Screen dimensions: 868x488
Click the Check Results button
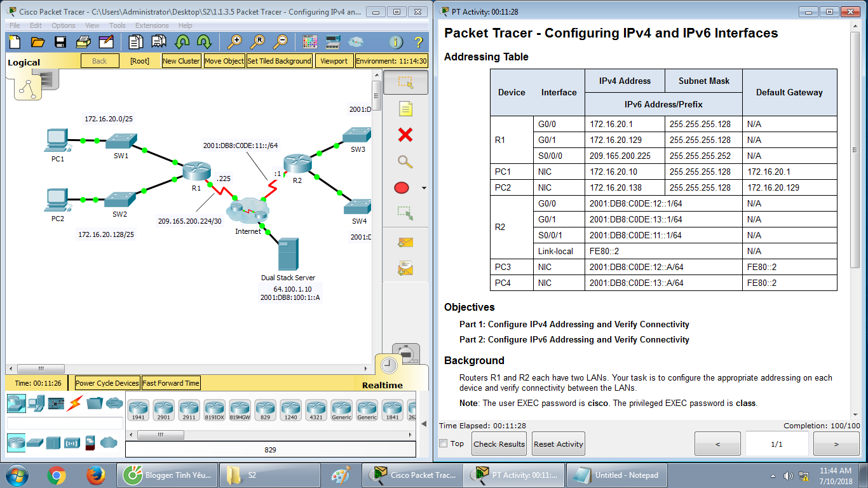tap(499, 444)
